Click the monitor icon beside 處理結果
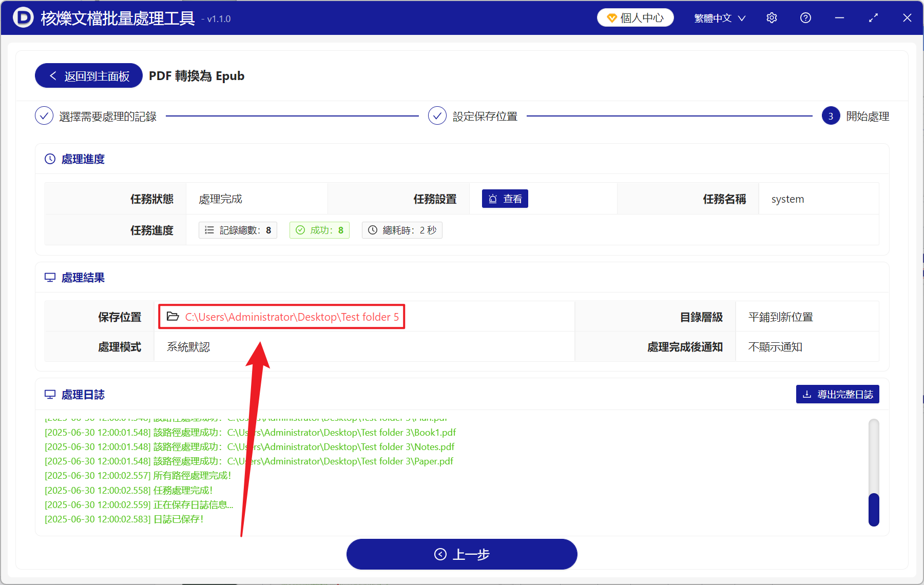924x585 pixels. tap(50, 277)
